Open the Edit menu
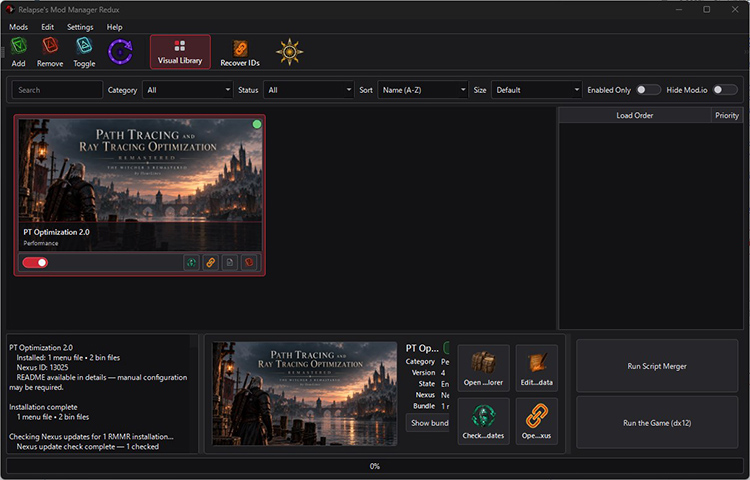Image resolution: width=750 pixels, height=480 pixels. tap(47, 27)
